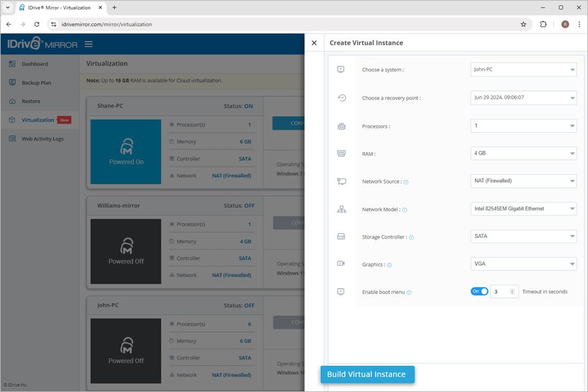Click the Backup Plan monitor icon
The image size is (588, 392).
pyautogui.click(x=12, y=82)
